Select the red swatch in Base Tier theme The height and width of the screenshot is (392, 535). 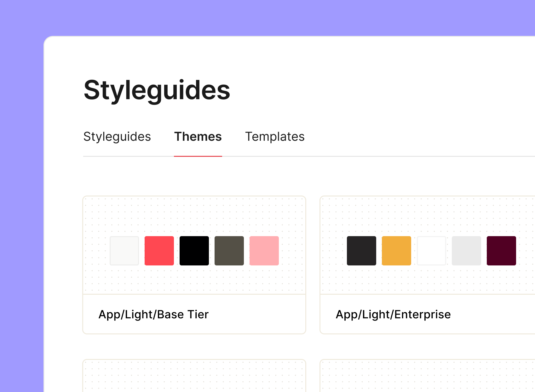point(159,251)
